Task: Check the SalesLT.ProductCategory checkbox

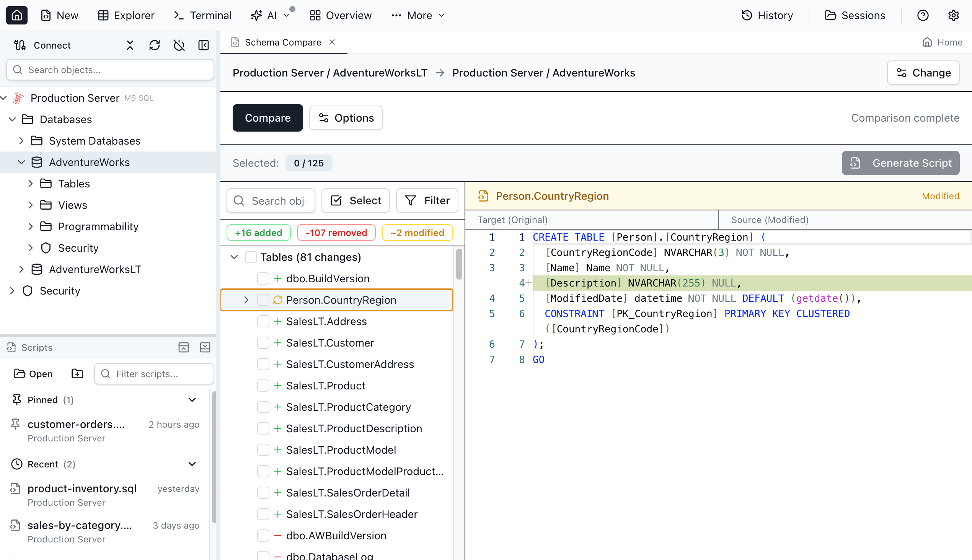Action: click(263, 407)
